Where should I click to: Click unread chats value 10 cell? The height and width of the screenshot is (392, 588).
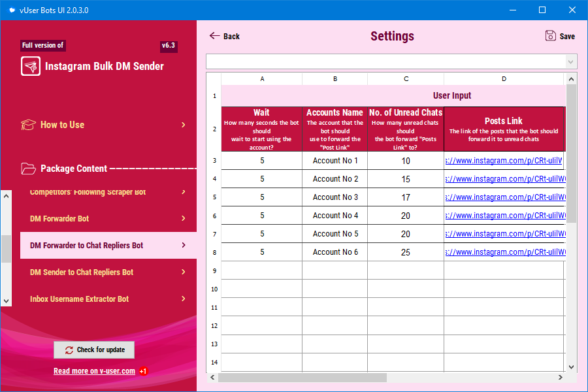[x=406, y=161]
